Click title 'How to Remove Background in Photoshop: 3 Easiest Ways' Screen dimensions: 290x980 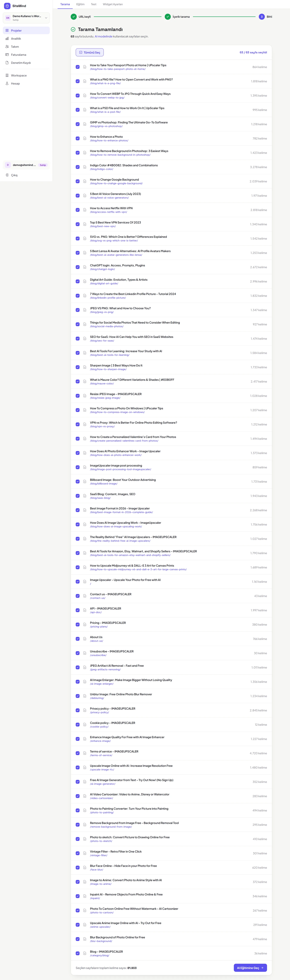(129, 151)
